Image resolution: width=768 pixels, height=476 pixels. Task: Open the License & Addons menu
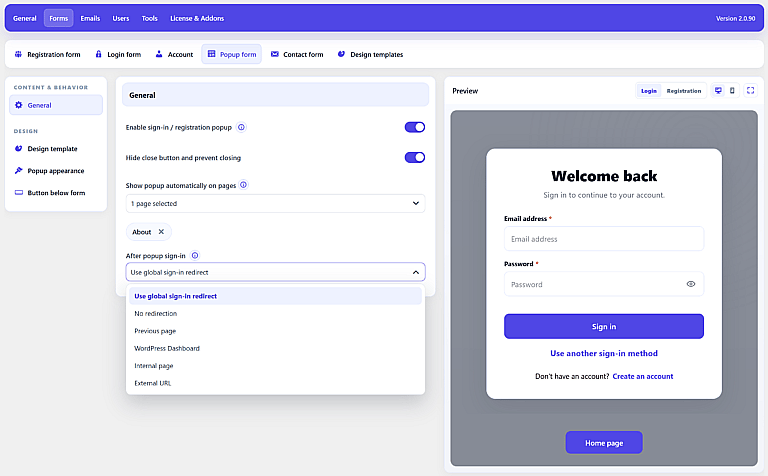point(197,19)
